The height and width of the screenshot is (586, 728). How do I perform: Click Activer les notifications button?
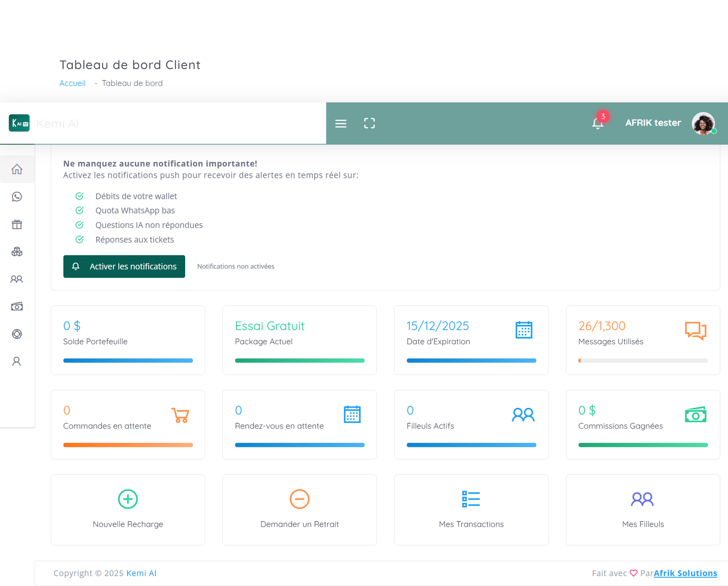(x=124, y=266)
